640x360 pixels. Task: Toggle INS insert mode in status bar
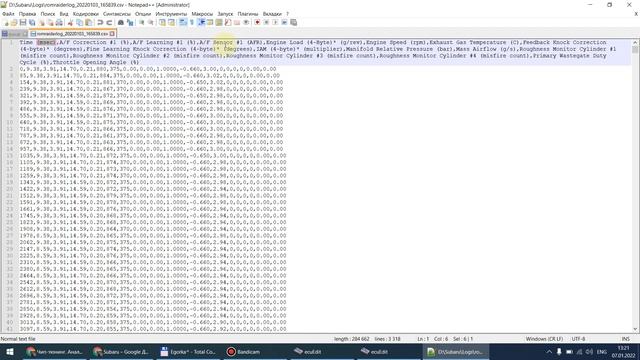click(x=625, y=339)
